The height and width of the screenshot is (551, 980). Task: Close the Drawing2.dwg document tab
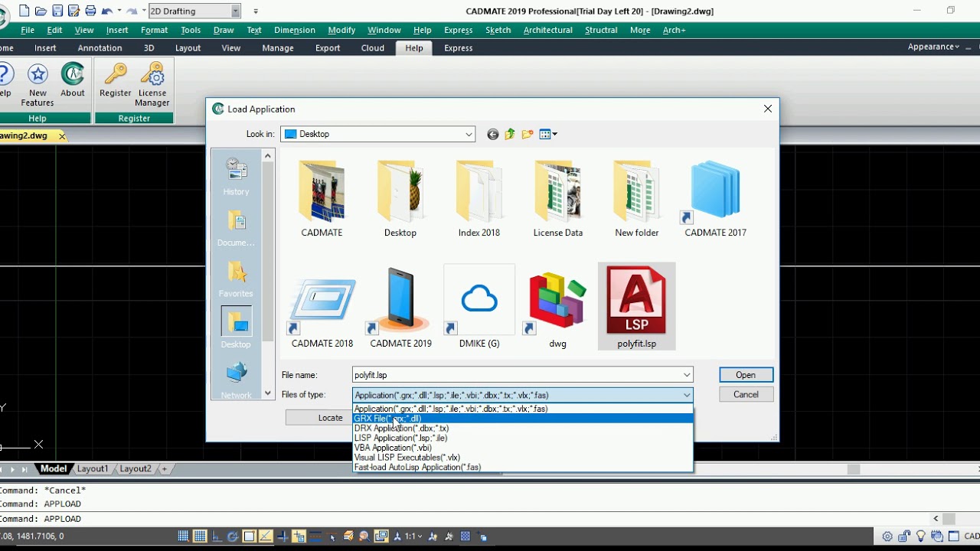62,136
